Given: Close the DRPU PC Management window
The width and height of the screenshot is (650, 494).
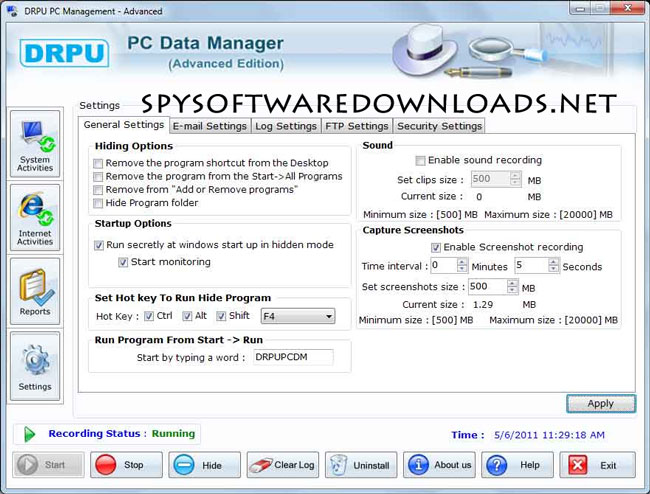Looking at the screenshot, I should 628,7.
